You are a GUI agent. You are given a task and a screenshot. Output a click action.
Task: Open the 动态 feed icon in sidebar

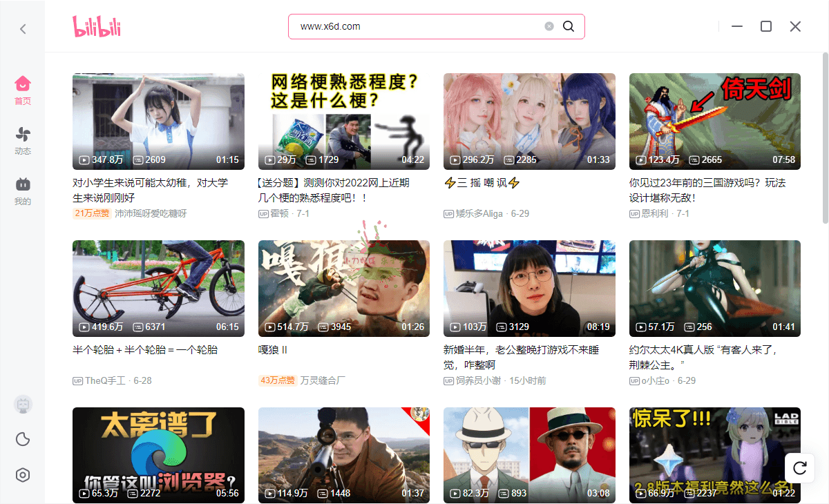23,140
